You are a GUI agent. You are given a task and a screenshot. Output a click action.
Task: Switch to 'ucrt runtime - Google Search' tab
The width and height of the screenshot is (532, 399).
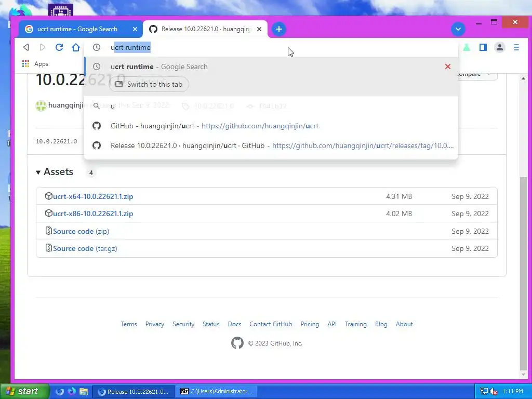tap(77, 29)
